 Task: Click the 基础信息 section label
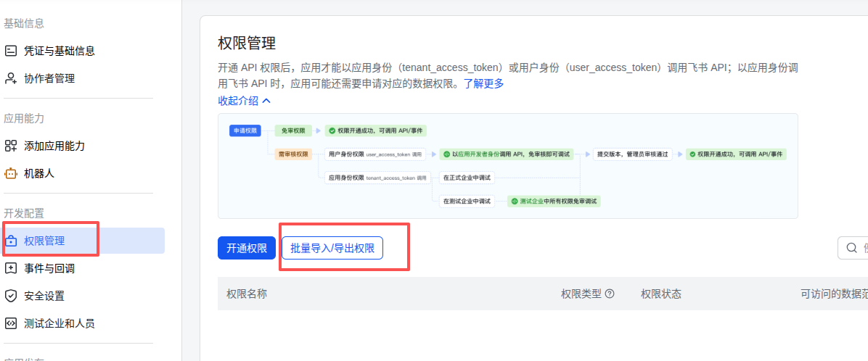point(24,23)
